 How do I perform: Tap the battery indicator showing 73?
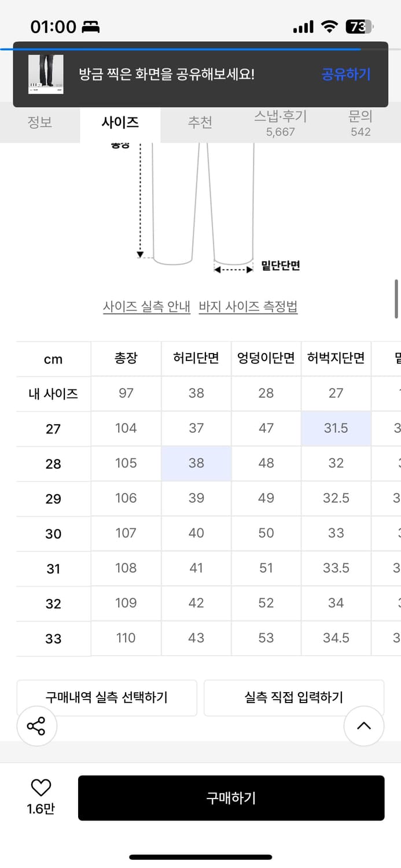point(359,26)
